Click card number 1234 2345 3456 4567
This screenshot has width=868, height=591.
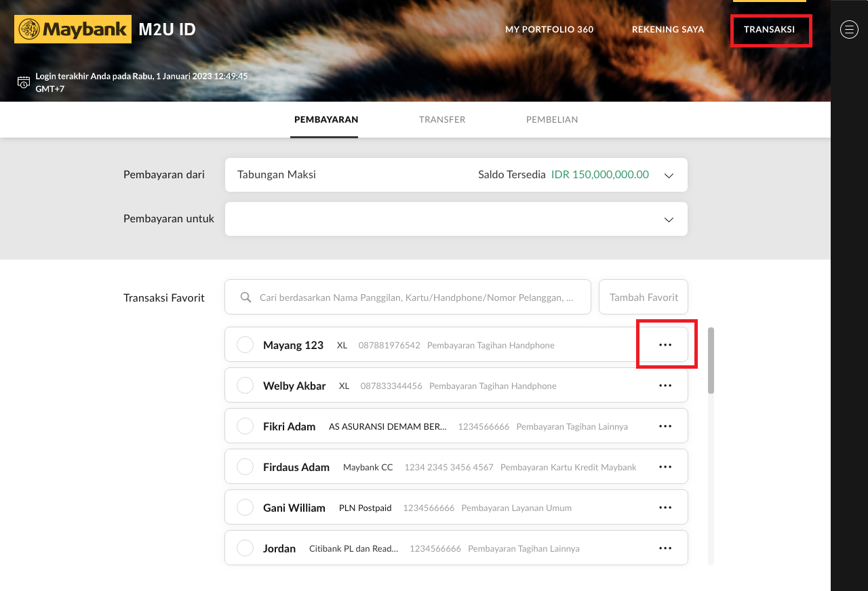449,467
